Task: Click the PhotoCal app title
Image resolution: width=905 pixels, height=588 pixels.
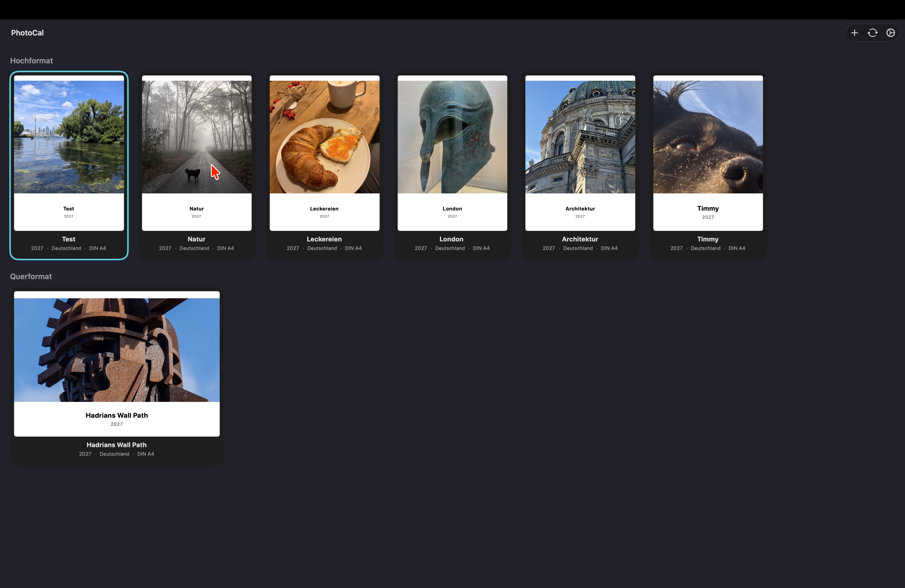Action: tap(27, 33)
